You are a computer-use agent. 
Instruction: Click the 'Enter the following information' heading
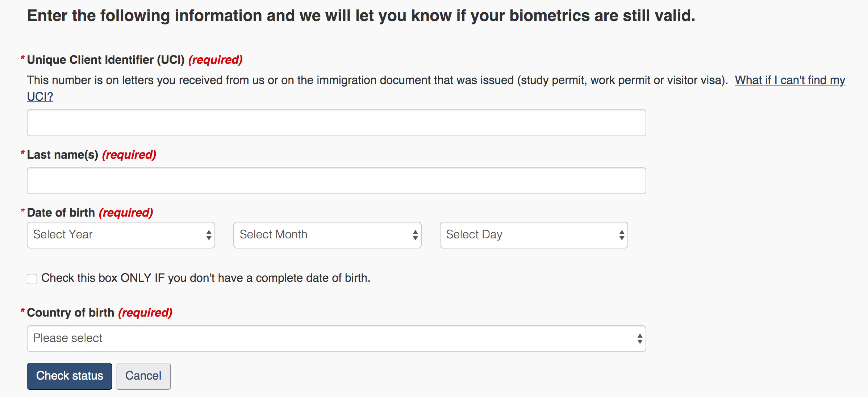361,16
